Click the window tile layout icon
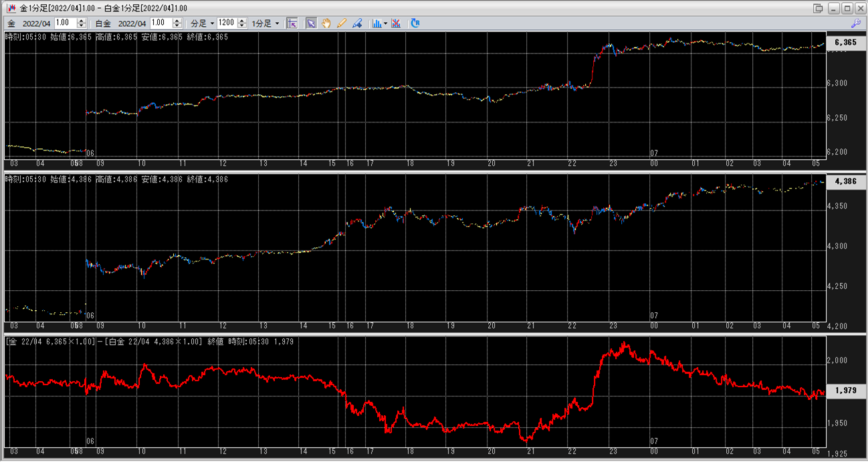The image size is (868, 462). pos(818,8)
